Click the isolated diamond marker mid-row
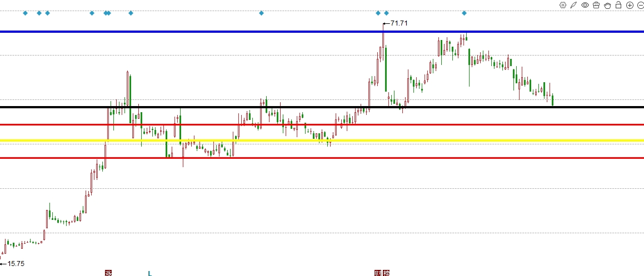644x276 pixels. click(x=261, y=13)
